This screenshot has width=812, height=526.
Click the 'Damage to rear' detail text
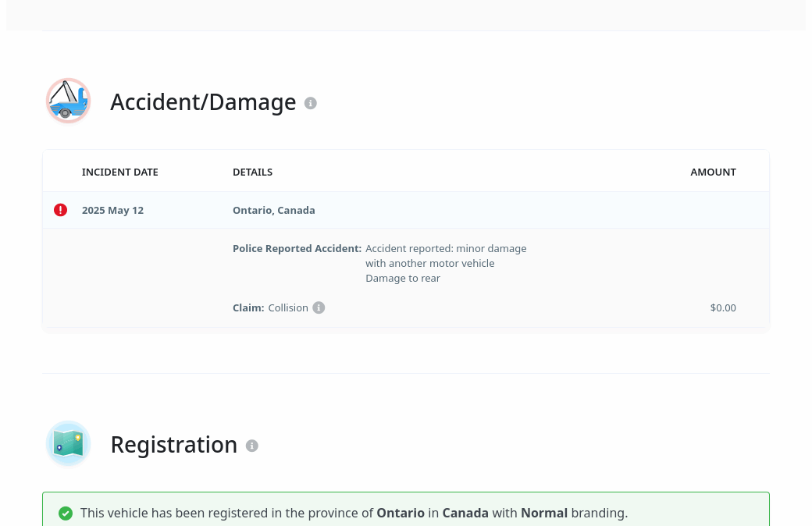point(403,279)
